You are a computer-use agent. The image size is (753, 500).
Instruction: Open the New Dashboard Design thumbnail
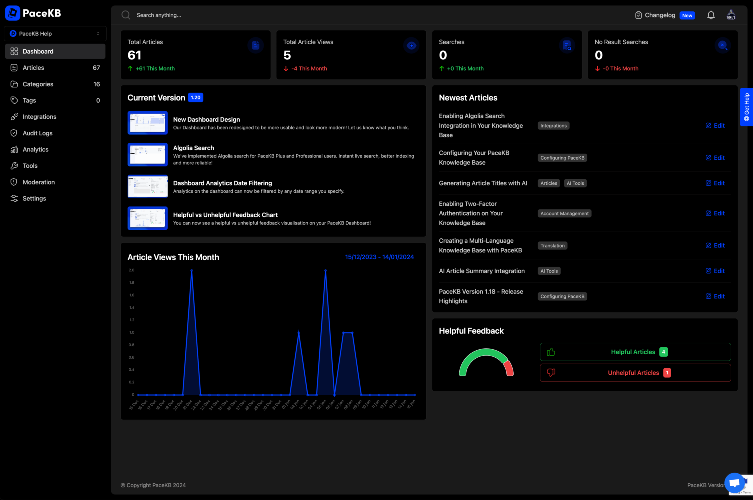[147, 122]
